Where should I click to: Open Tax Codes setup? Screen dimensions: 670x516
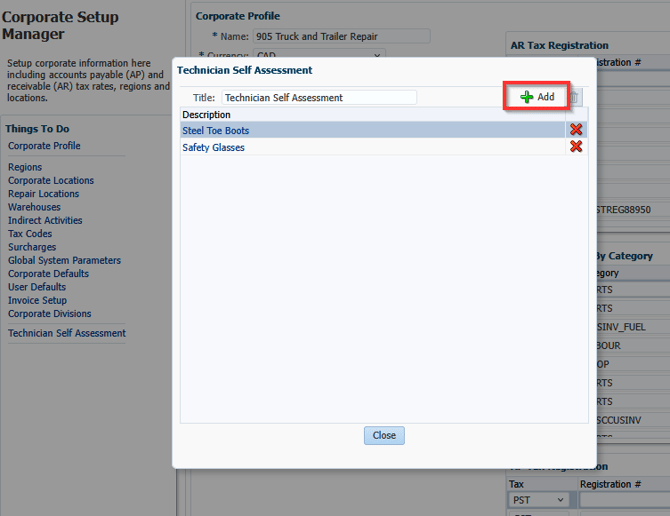pos(30,234)
